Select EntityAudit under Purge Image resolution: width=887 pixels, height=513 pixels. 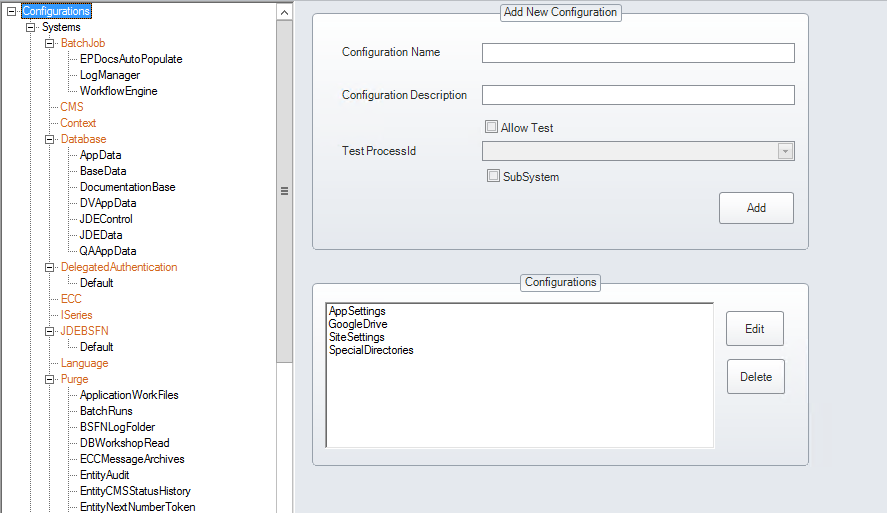point(104,475)
